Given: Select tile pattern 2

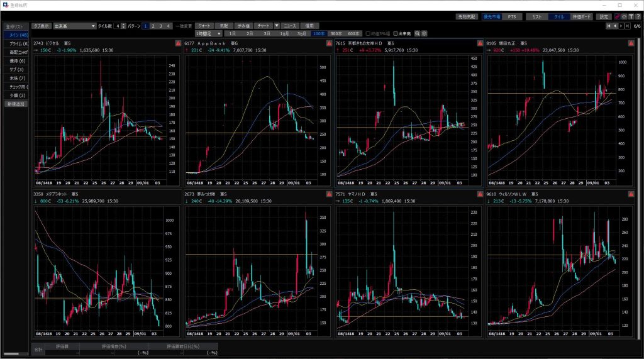Looking at the screenshot, I should coord(153,26).
